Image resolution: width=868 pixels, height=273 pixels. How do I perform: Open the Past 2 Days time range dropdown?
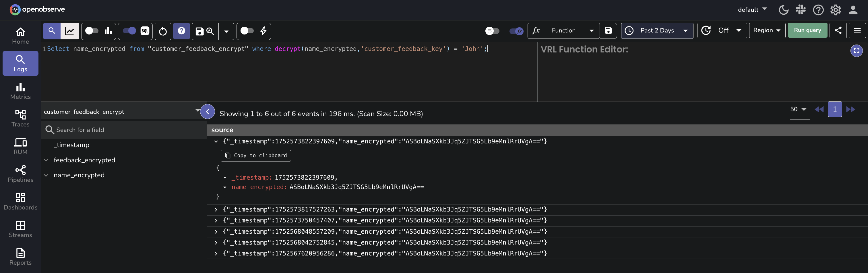[656, 30]
